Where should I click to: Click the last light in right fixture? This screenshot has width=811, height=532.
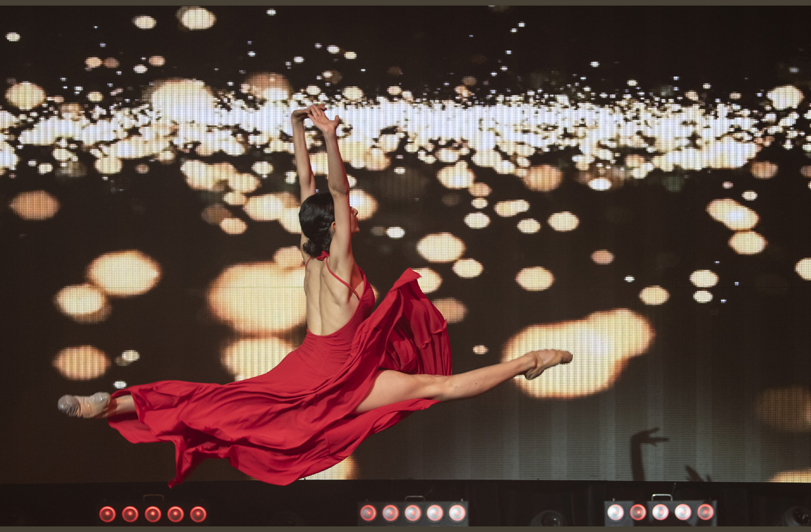705,512
